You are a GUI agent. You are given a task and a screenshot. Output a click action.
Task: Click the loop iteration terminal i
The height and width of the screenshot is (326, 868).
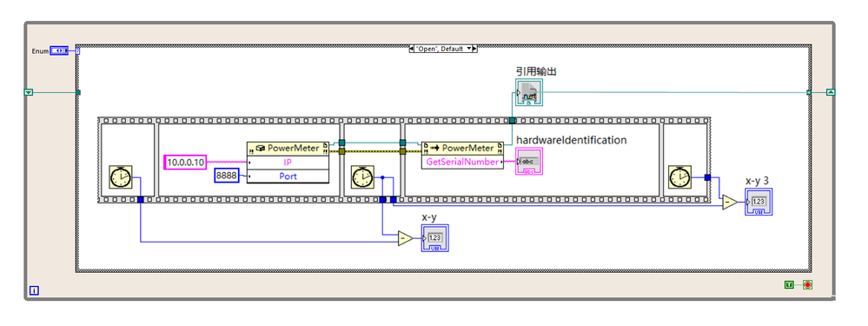(x=34, y=289)
